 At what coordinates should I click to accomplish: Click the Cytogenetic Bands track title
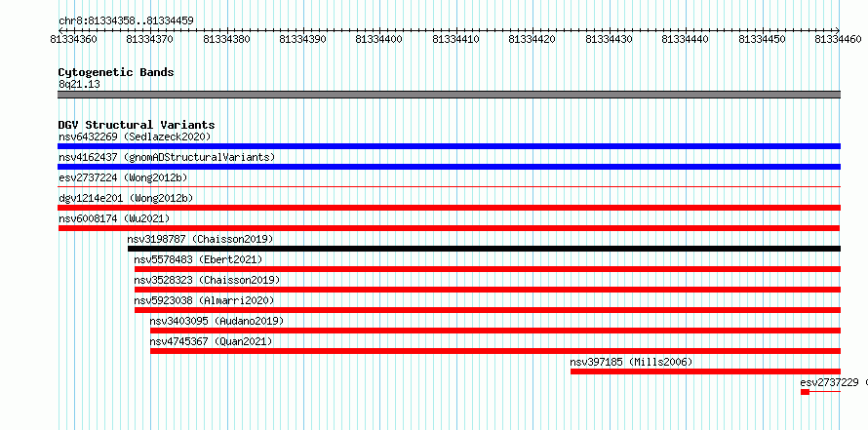[x=116, y=72]
